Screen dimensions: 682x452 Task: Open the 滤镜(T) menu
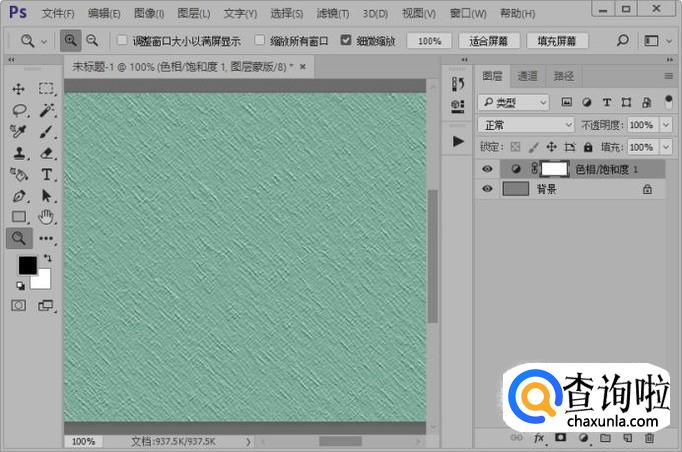332,14
